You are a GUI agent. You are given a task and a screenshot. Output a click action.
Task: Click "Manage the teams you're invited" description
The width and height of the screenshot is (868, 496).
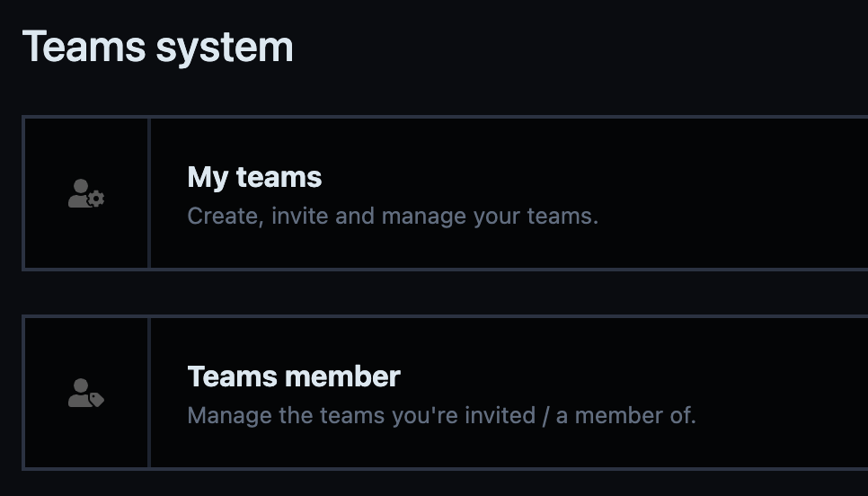point(361,415)
